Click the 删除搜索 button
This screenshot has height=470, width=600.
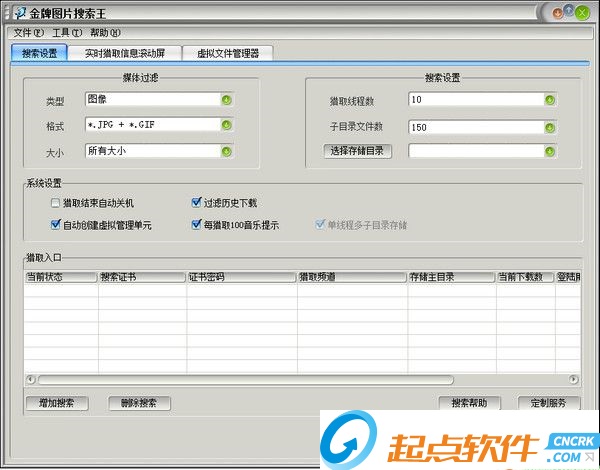(139, 403)
